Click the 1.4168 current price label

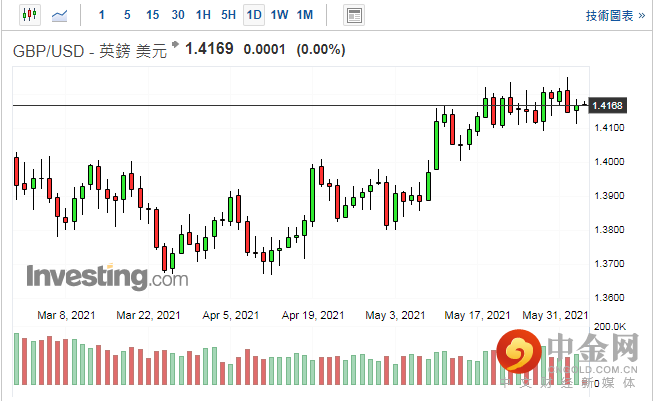point(608,105)
